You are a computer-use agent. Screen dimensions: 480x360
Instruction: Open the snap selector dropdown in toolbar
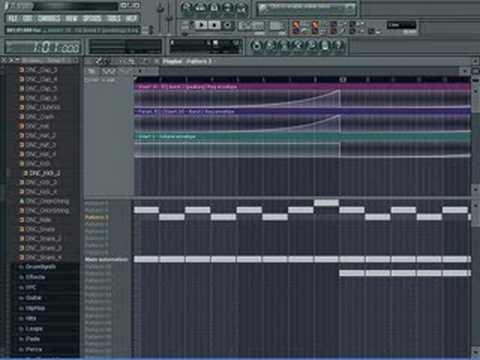[401, 25]
